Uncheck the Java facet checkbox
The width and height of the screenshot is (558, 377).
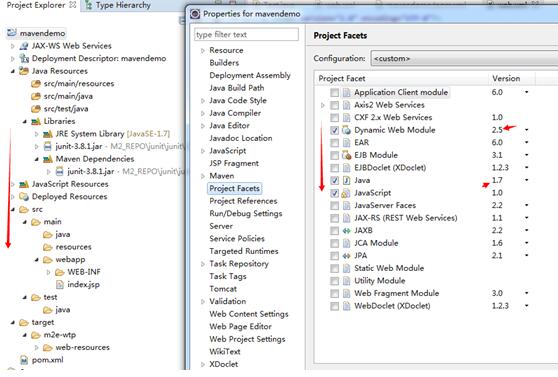pos(334,180)
